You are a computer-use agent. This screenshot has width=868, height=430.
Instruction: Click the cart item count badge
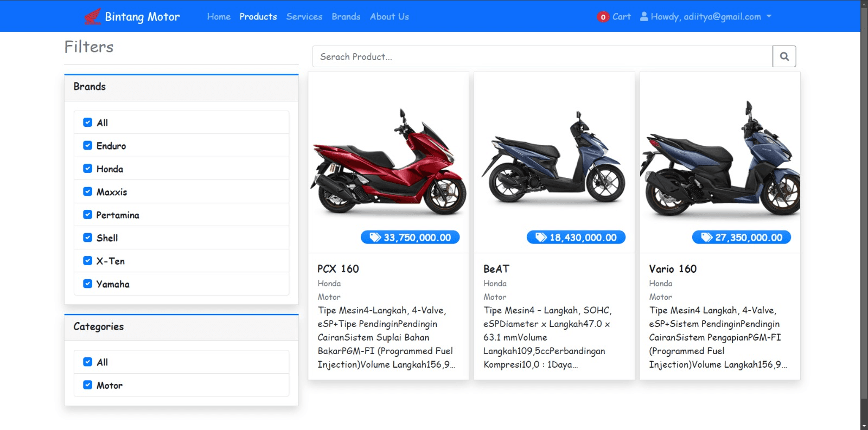point(603,17)
